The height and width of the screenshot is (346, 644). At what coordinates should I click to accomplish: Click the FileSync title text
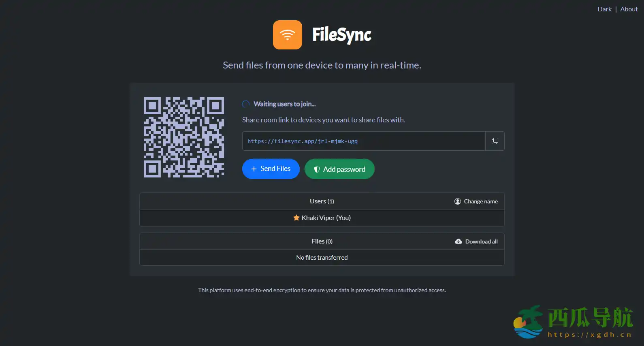point(341,35)
